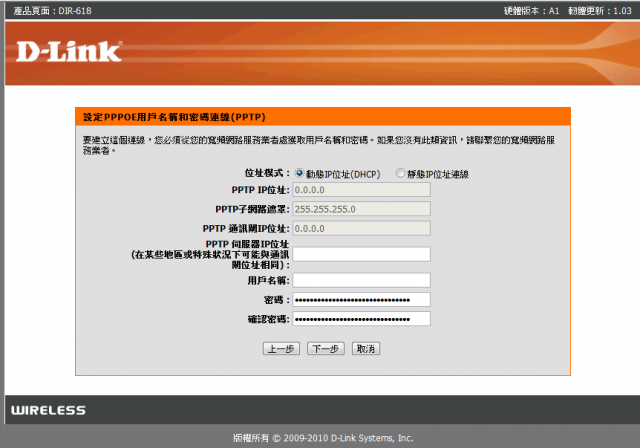The width and height of the screenshot is (640, 448).
Task: Click the 密碼 password field
Action: click(x=361, y=300)
